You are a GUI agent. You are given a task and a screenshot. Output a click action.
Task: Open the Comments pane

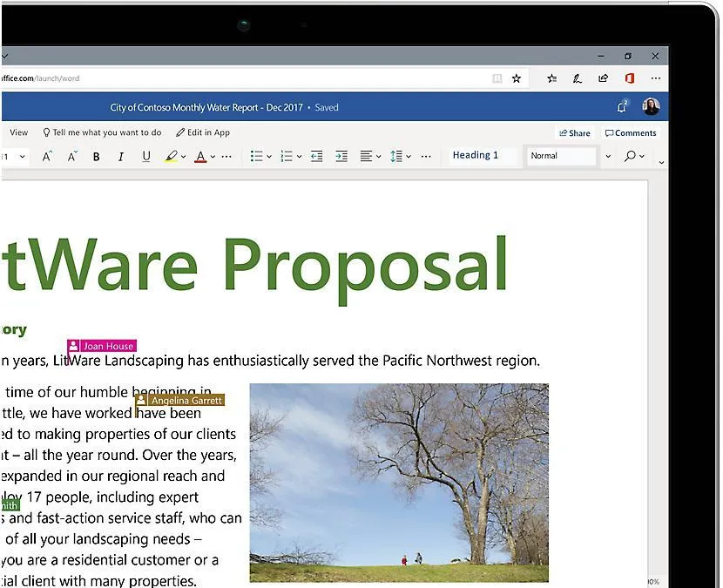point(631,132)
